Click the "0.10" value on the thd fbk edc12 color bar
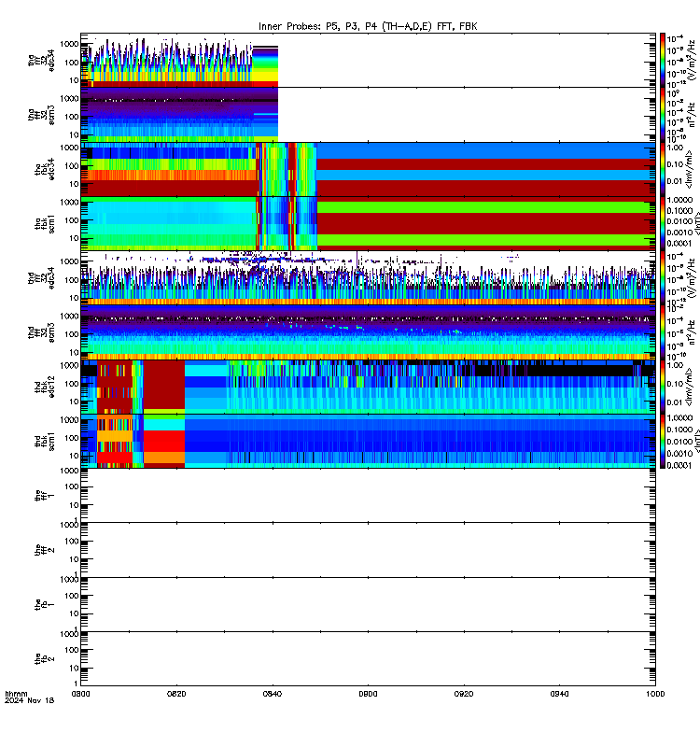The image size is (700, 747). tap(675, 384)
